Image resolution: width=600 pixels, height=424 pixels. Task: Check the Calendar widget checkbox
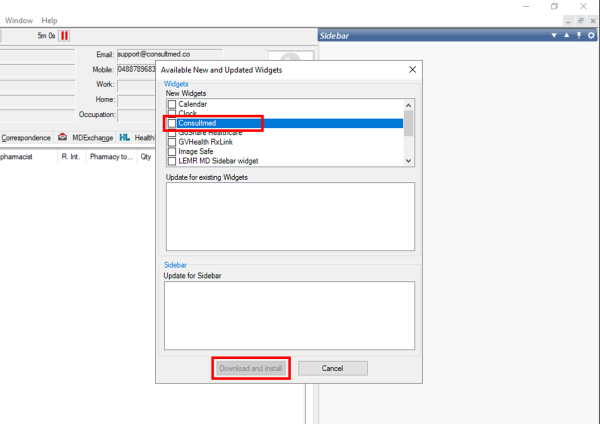(172, 104)
